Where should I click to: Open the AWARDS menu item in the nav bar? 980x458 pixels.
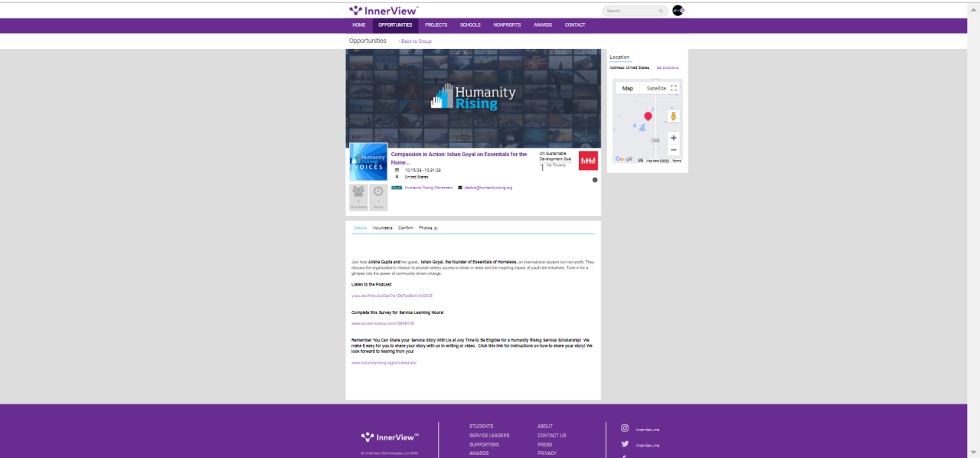(543, 25)
